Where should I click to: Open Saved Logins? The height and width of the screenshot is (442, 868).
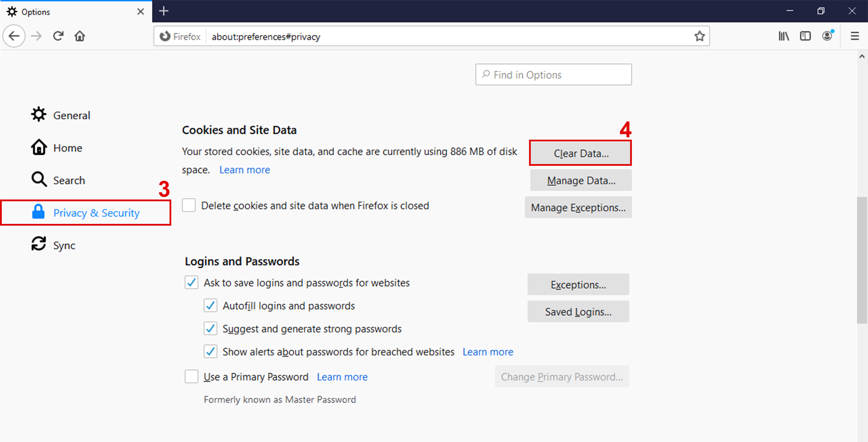pos(578,312)
